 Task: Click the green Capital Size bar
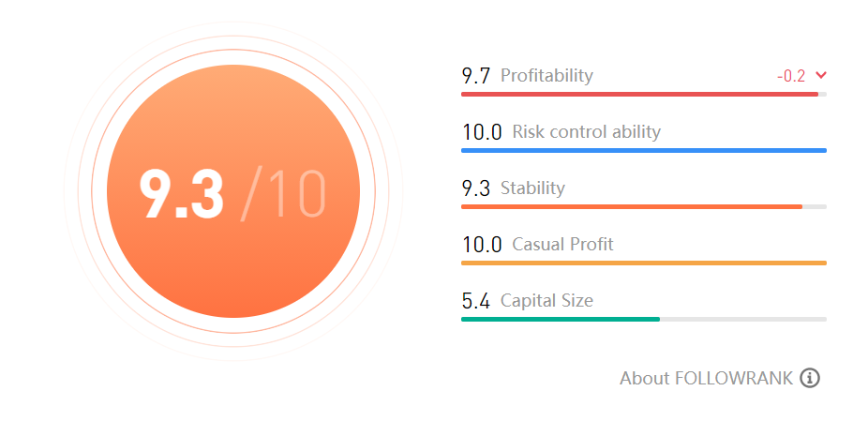[x=560, y=319]
